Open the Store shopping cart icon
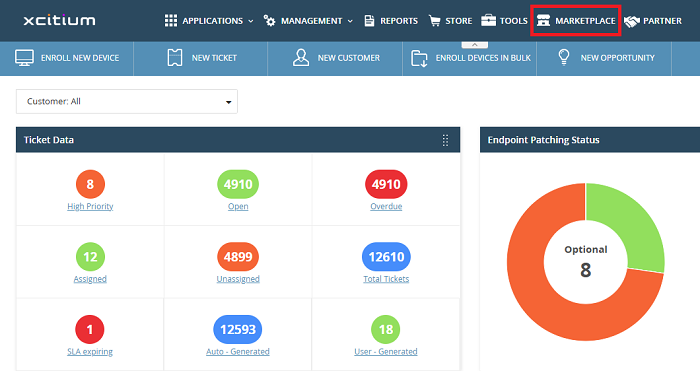 (x=434, y=21)
